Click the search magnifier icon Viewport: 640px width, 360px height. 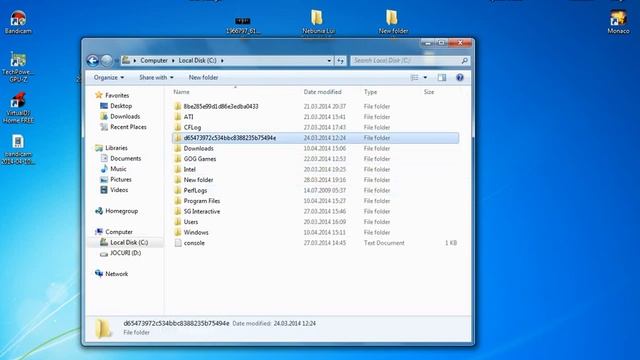(464, 61)
